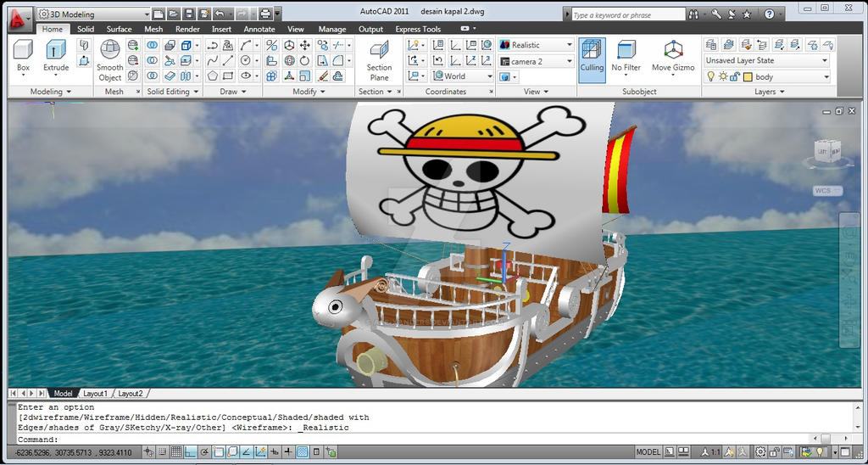Screen dimensions: 868x465
Task: Open the Realistic visual style dropdown
Action: click(x=536, y=45)
